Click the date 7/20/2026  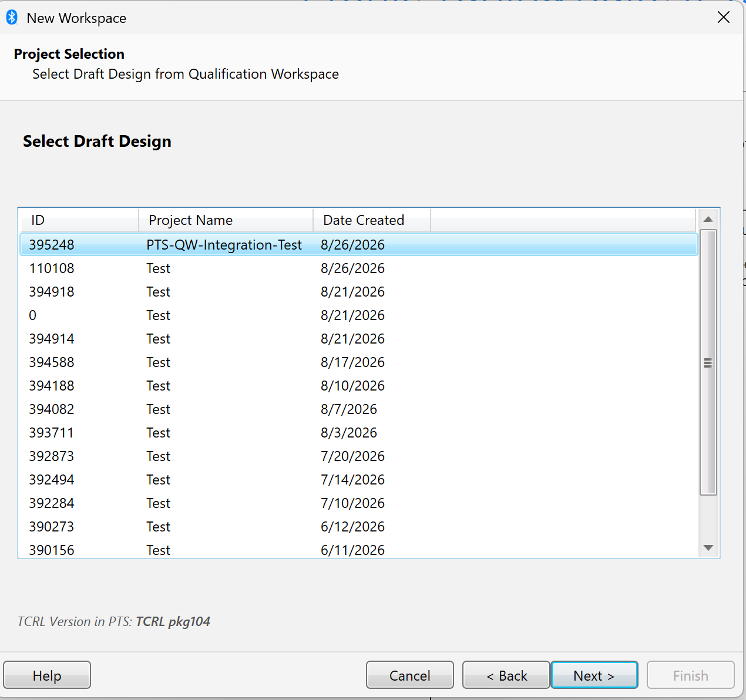(352, 456)
